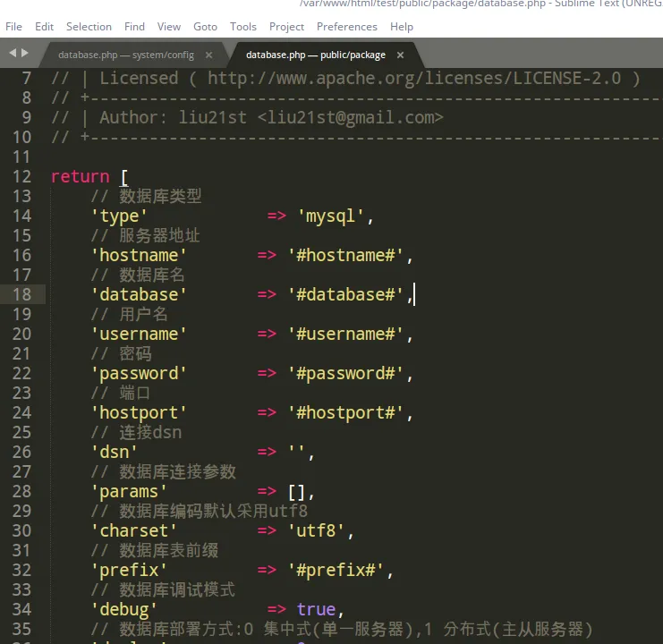Open the Help menu
The height and width of the screenshot is (644, 663).
tap(402, 27)
